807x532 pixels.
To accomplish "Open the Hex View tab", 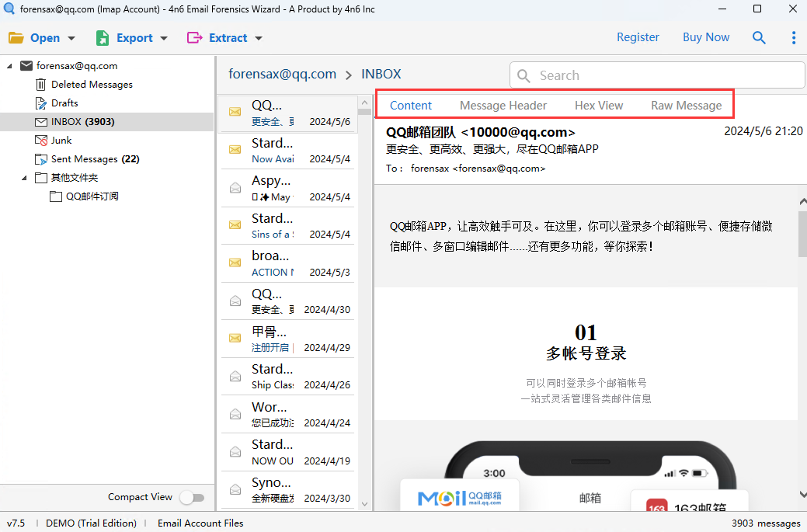I will point(598,105).
